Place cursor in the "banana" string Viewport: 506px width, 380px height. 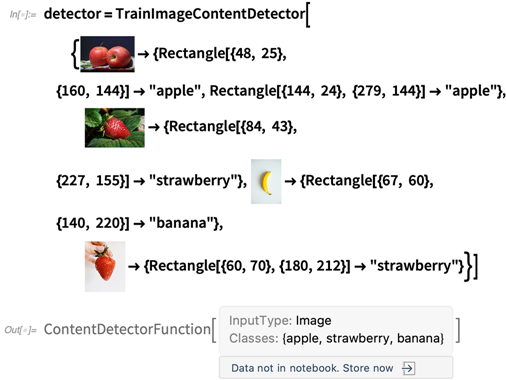coord(182,223)
